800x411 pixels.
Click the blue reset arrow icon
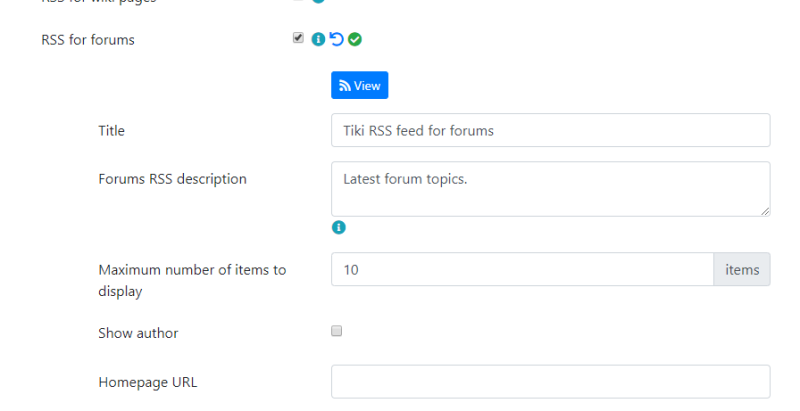click(x=336, y=39)
